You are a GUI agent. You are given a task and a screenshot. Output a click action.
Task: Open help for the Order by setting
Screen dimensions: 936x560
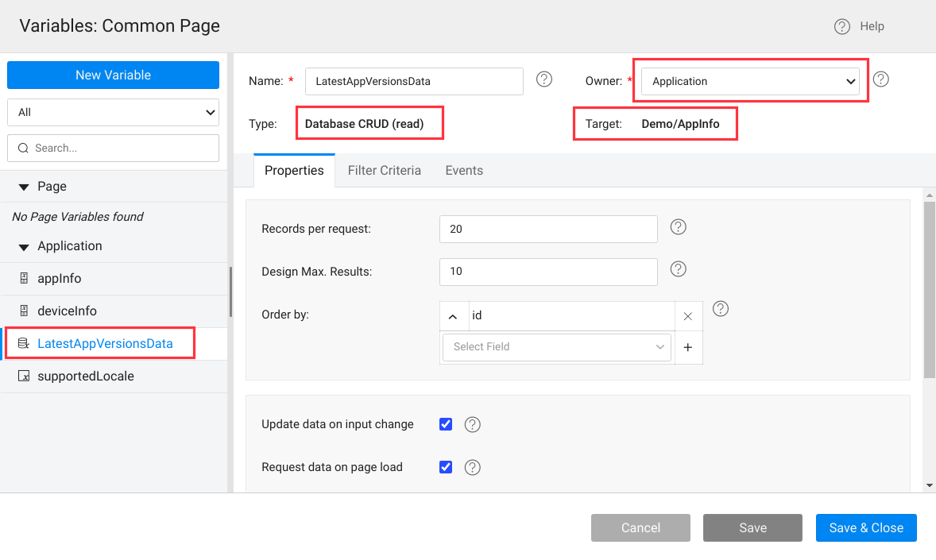point(721,309)
